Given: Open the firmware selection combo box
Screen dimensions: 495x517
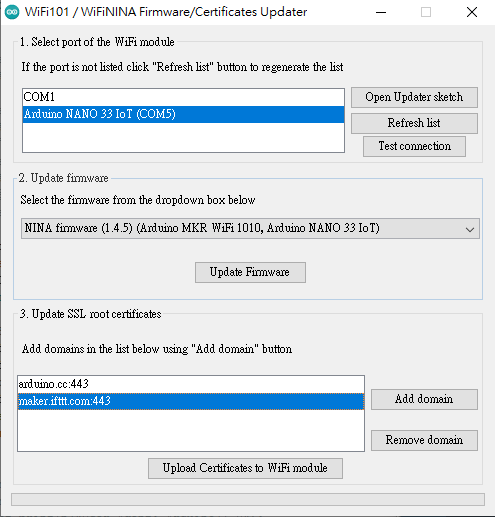Looking at the screenshot, I should pyautogui.click(x=250, y=229).
